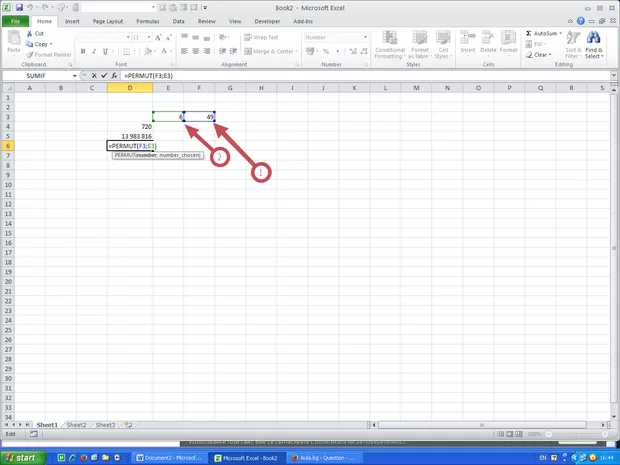The height and width of the screenshot is (465, 620).
Task: Open the File tab
Action: click(x=15, y=21)
